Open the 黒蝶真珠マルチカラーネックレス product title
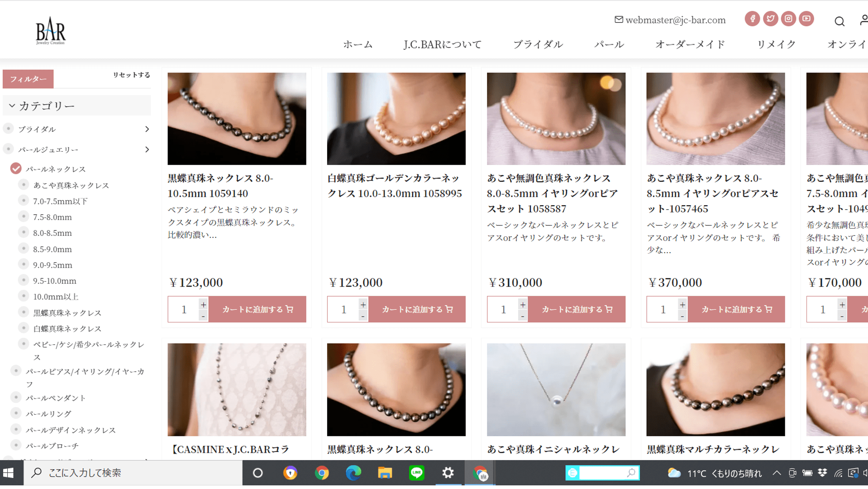 [x=713, y=449]
